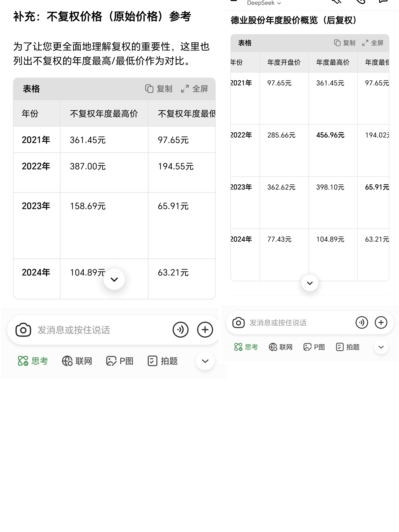Click 复制 button on right table
Viewport: 399px width, 532px height.
click(x=345, y=43)
